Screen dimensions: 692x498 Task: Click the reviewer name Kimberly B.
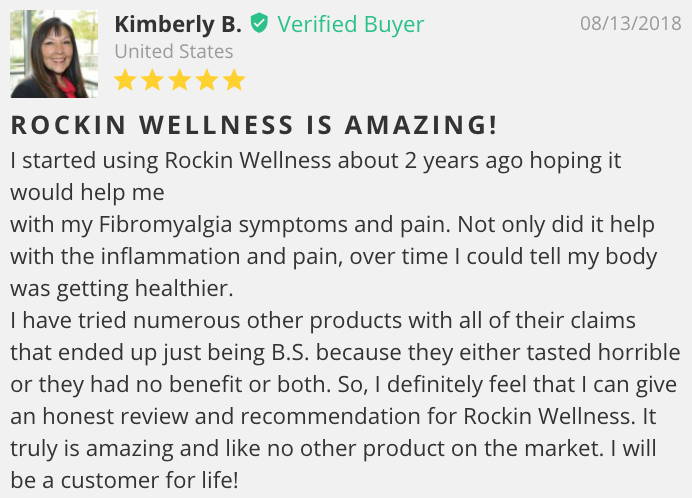tap(178, 24)
